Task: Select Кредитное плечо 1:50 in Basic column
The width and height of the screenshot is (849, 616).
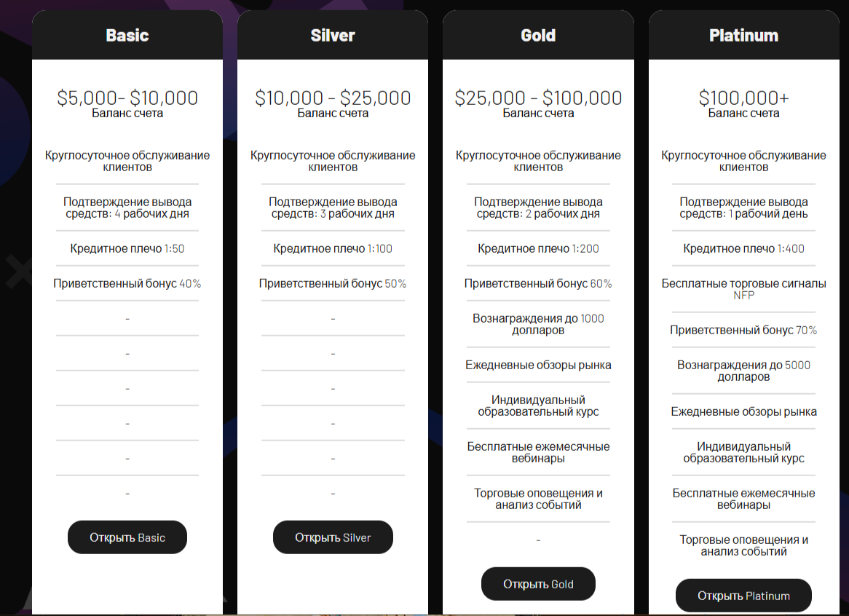Action: (127, 248)
